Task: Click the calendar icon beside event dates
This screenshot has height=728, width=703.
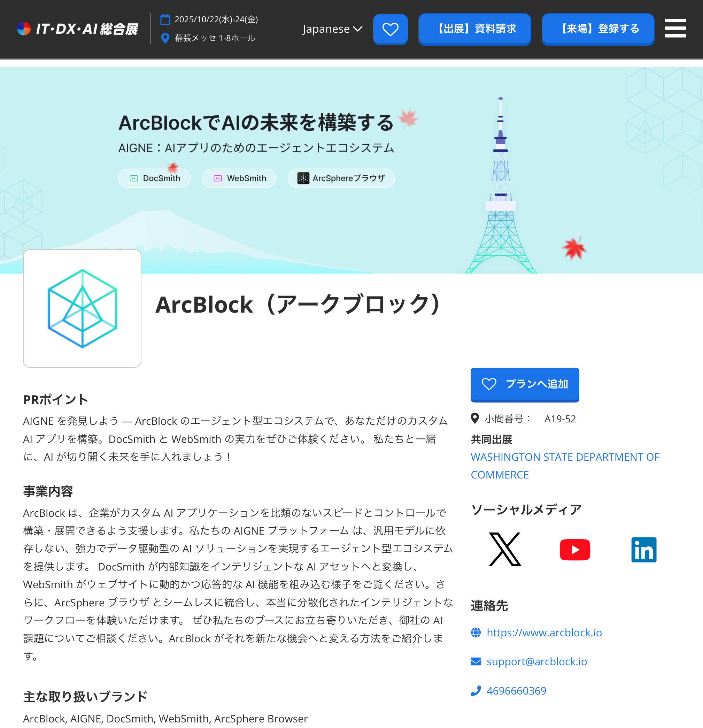Action: [165, 19]
